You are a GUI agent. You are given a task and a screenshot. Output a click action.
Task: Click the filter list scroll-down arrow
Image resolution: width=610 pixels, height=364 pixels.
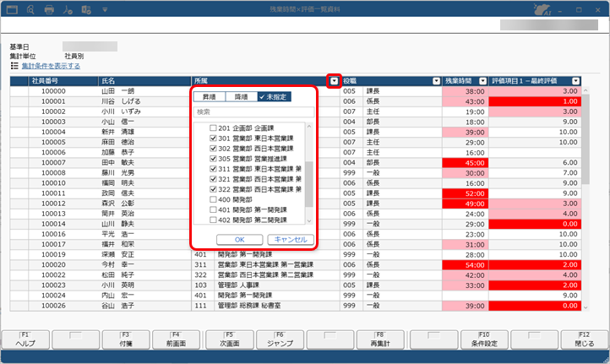tap(309, 221)
